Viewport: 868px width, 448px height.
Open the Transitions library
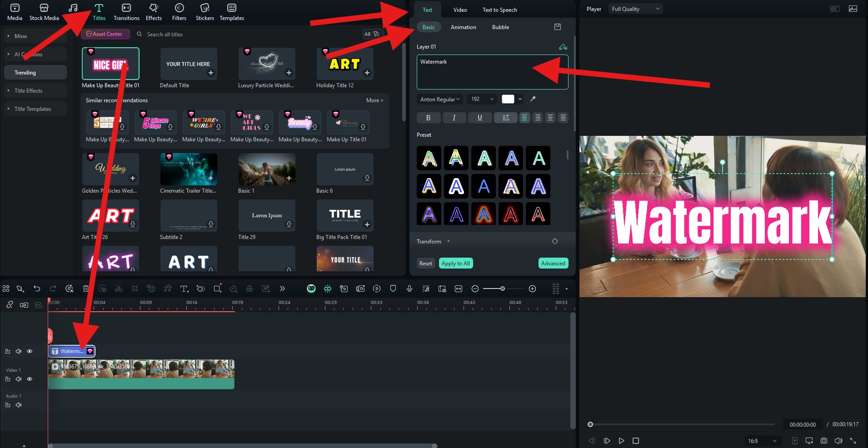click(x=126, y=12)
